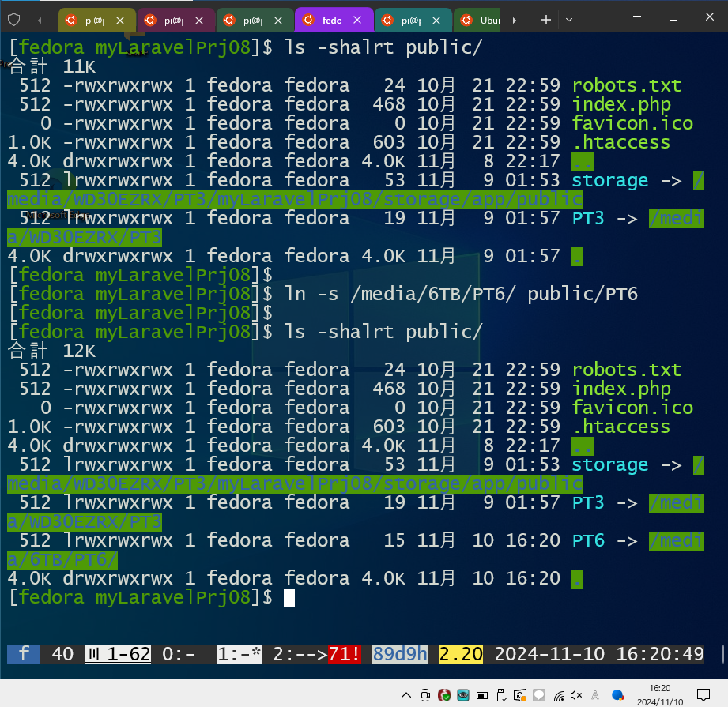Open the blue circle tray icon
Image resolution: width=728 pixels, height=707 pixels.
pos(617,695)
